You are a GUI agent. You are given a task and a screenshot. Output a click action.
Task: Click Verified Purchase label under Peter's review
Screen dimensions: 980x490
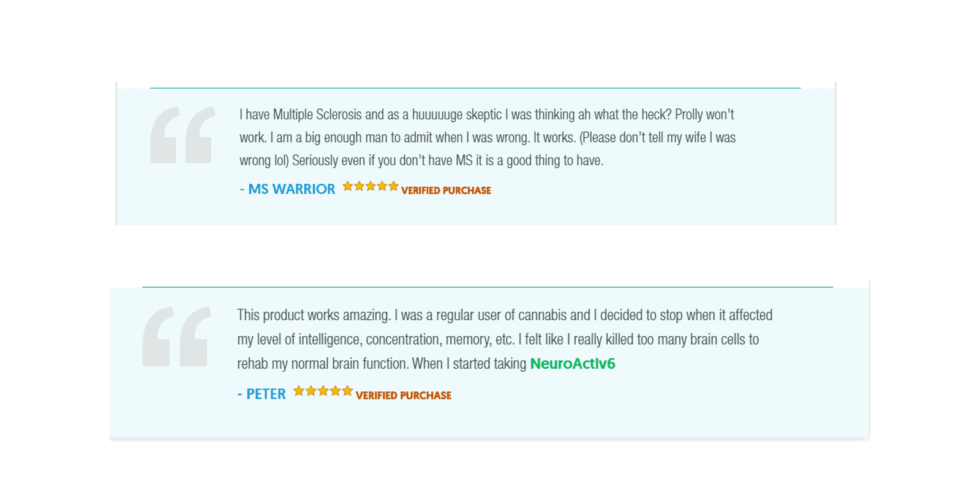coord(404,396)
